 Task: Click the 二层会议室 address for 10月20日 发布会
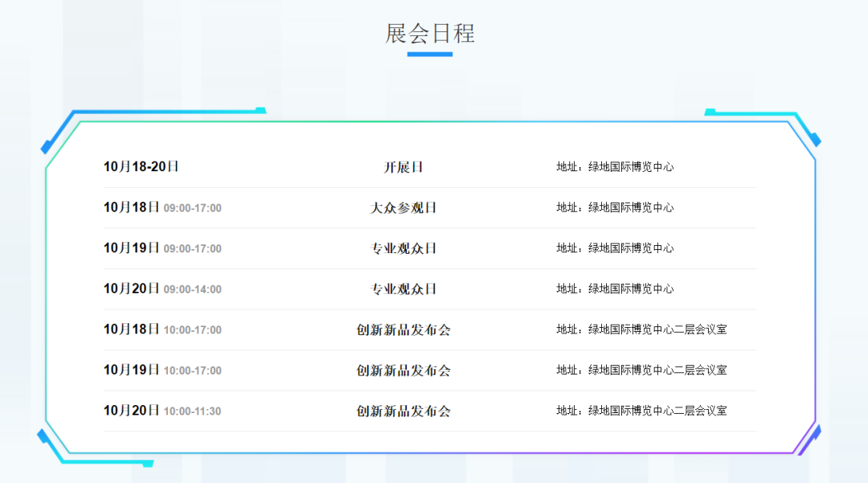click(x=641, y=411)
